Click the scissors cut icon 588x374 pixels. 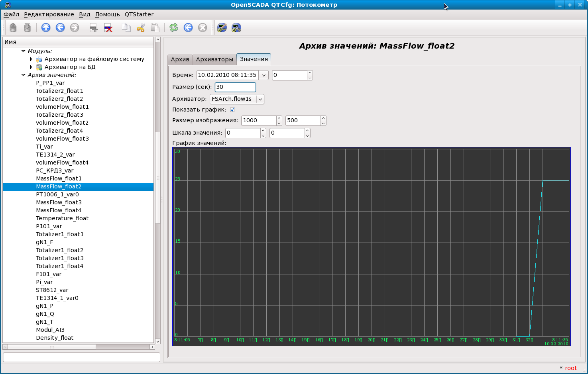click(140, 27)
